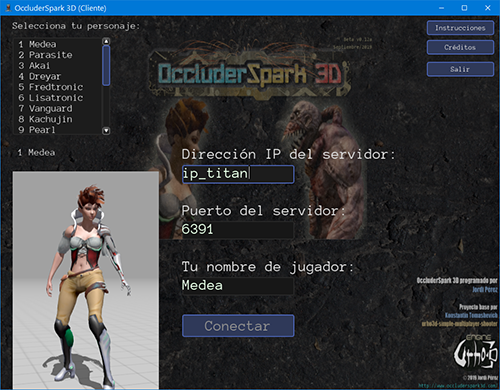
Task: Click the character list scrollbar thumb
Action: point(106,66)
